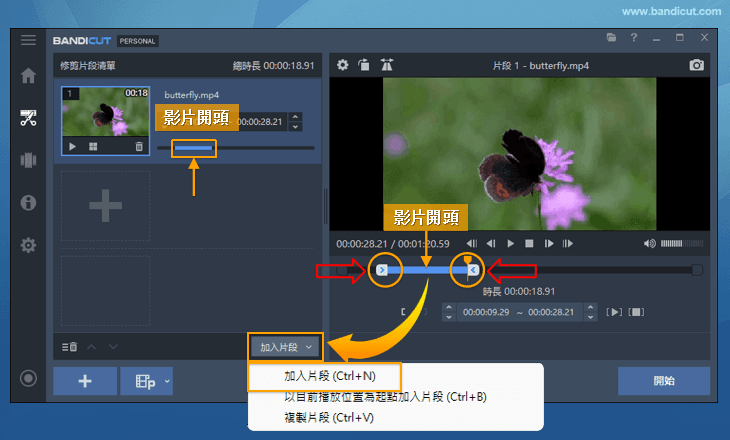Click the Bandicam record icon in sidebar
Image resolution: width=730 pixels, height=440 pixels.
tap(28, 378)
